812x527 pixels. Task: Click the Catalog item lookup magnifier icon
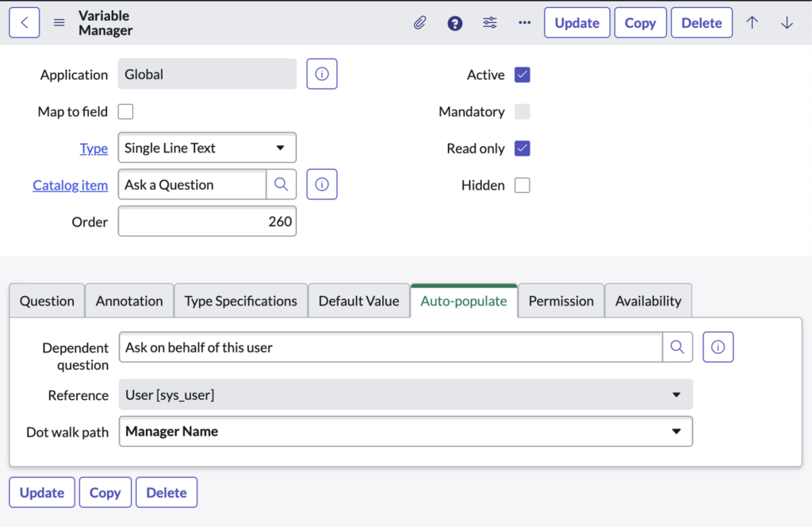click(x=281, y=185)
